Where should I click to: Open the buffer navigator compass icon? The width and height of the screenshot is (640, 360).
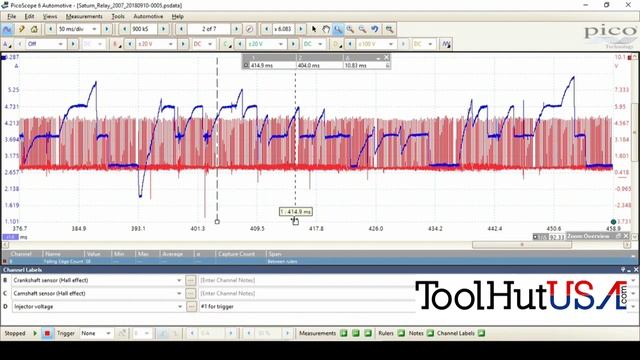(x=249, y=29)
